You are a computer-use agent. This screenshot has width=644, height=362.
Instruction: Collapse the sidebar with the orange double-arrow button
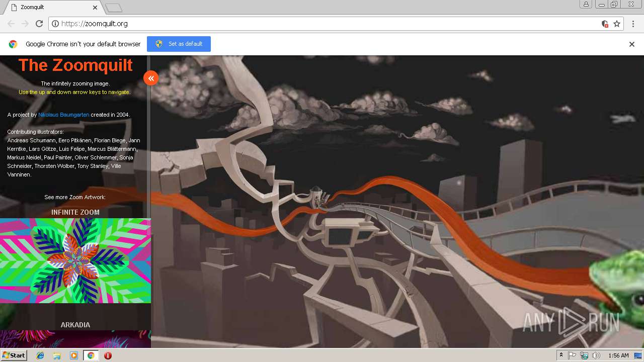[x=151, y=78]
